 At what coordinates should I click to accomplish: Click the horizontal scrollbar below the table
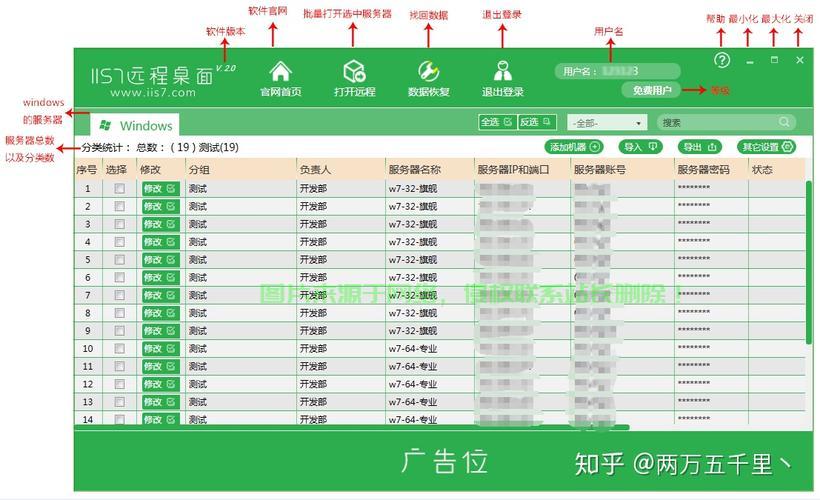[x=351, y=427]
